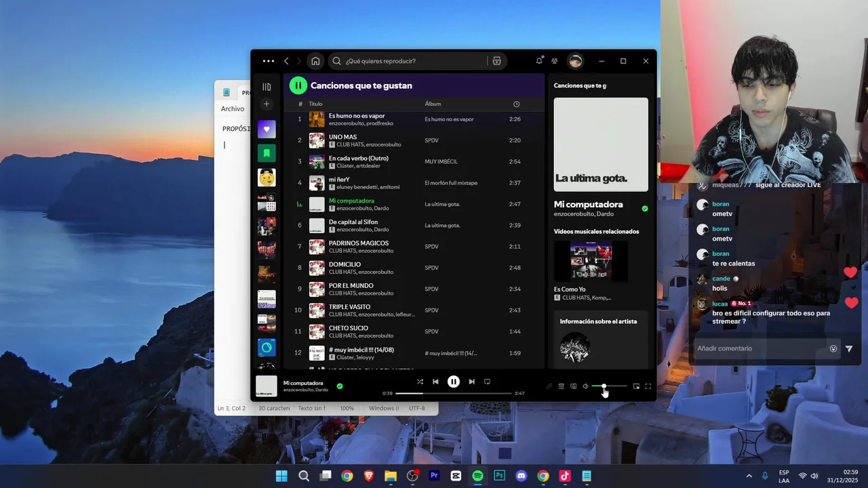Open Discord from taskbar

click(521, 476)
